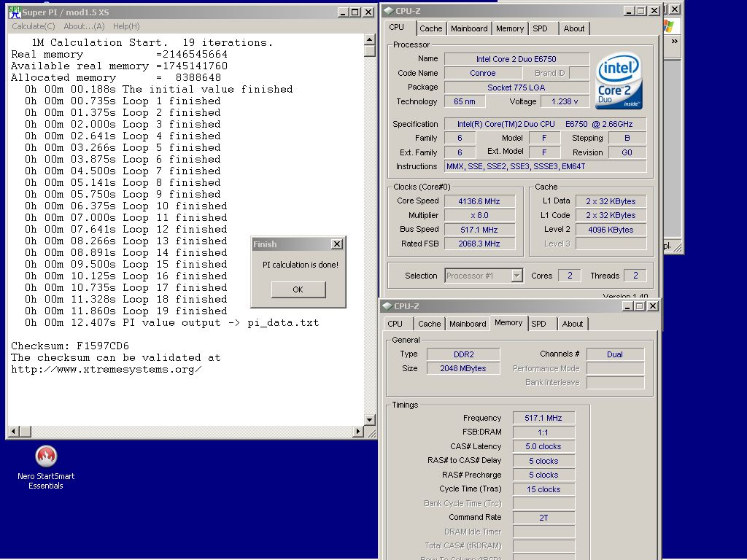Switch to Mainboard tab in upper CPU-Z
The width and height of the screenshot is (747, 560).
[x=469, y=28]
